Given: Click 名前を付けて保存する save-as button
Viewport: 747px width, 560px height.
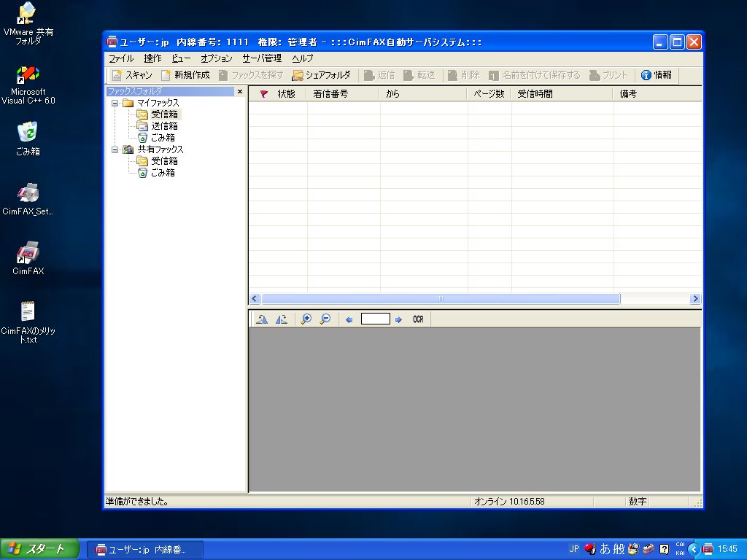Looking at the screenshot, I should pyautogui.click(x=535, y=75).
